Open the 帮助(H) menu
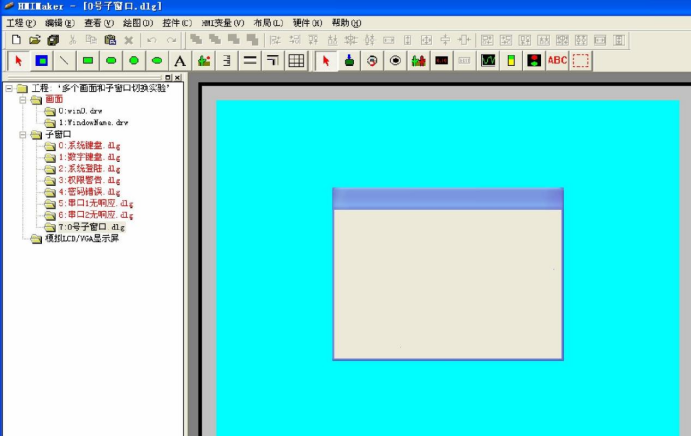The image size is (692, 437). pyautogui.click(x=346, y=23)
